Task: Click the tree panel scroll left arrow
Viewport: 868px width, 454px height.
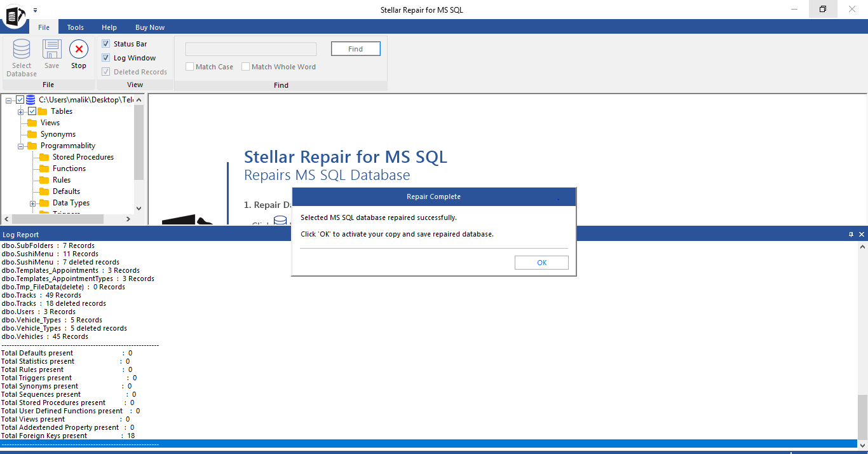Action: coord(6,219)
